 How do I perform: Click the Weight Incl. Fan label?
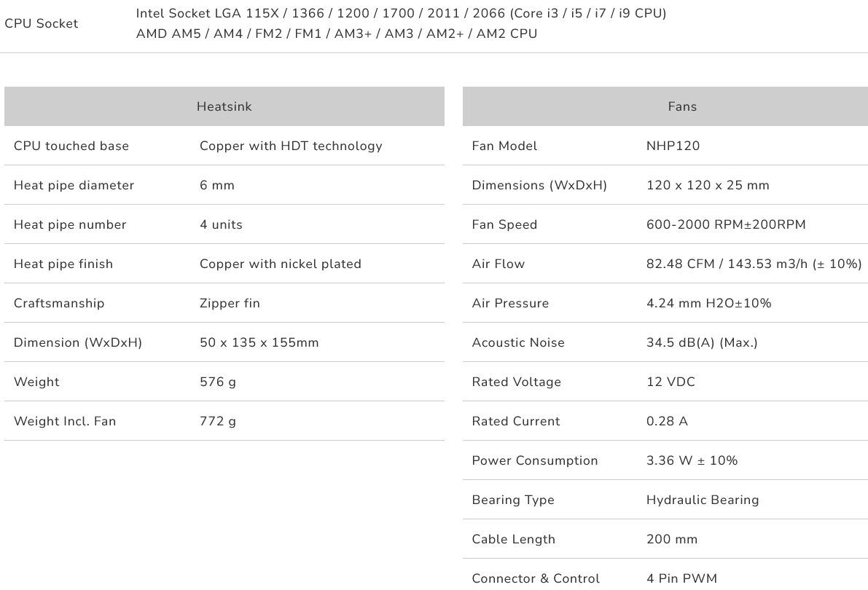pos(65,421)
